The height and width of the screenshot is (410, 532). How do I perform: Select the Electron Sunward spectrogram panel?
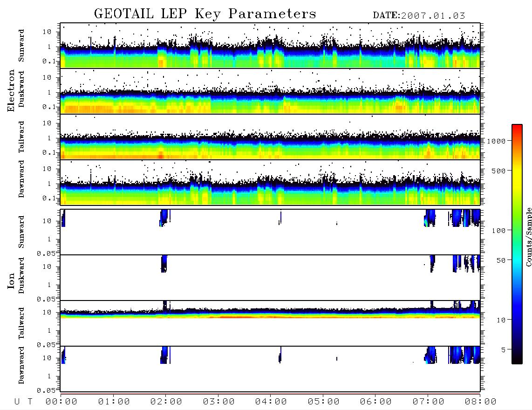pos(270,46)
